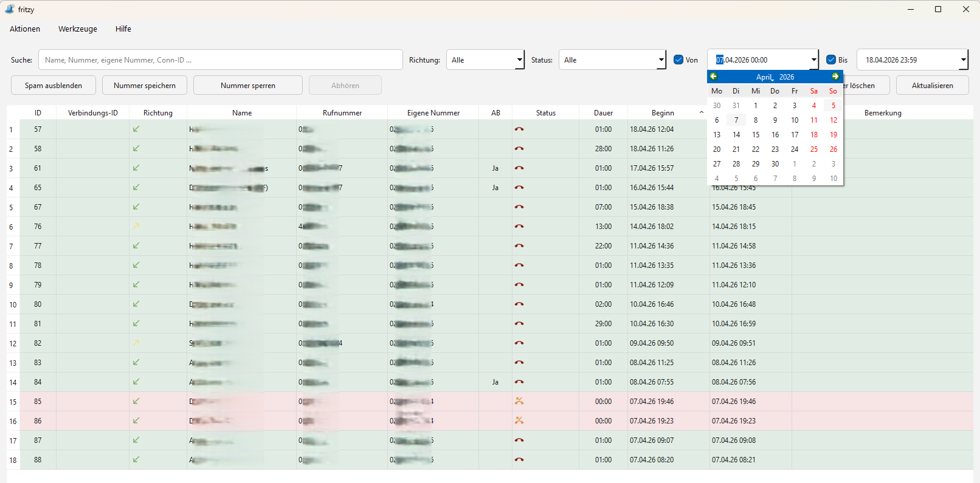Go to next month in calendar
The image size is (980, 483).
pyautogui.click(x=835, y=77)
